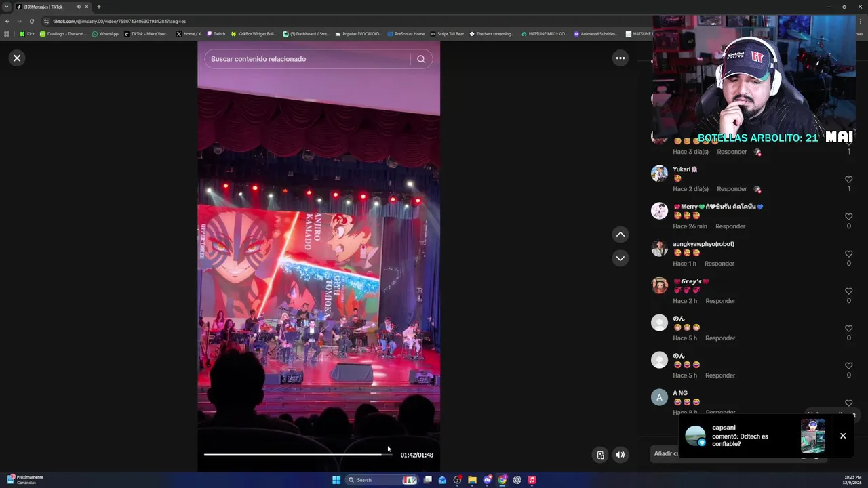868x488 pixels.
Task: Open File Explorer from the taskbar
Action: pyautogui.click(x=473, y=480)
